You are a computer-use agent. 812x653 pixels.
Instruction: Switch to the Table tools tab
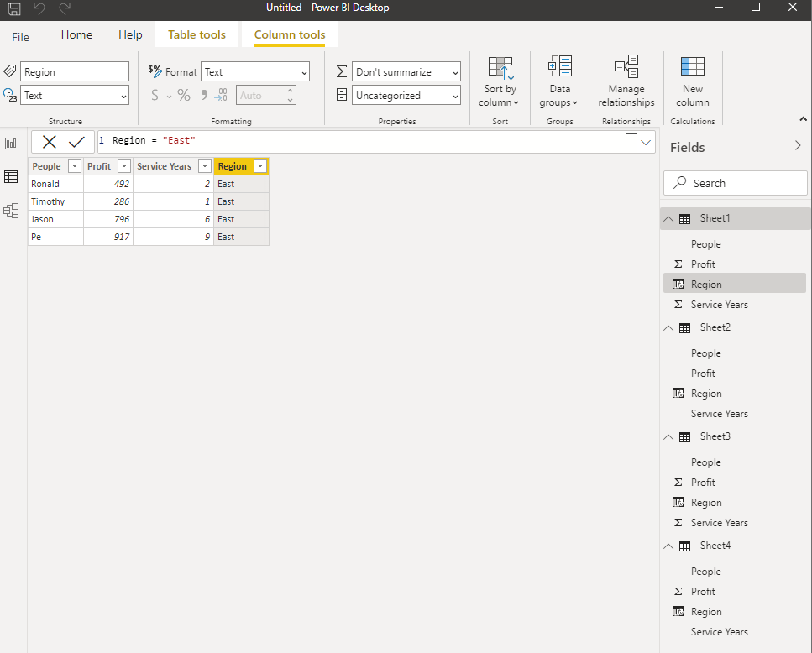196,34
